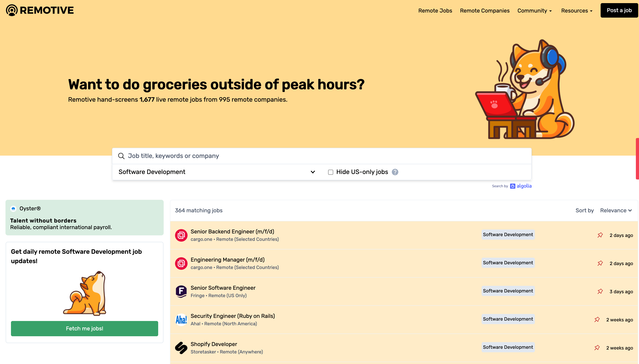This screenshot has width=639, height=364.
Task: Click the cargo.one logo on Engineering Manager
Action: click(x=181, y=263)
